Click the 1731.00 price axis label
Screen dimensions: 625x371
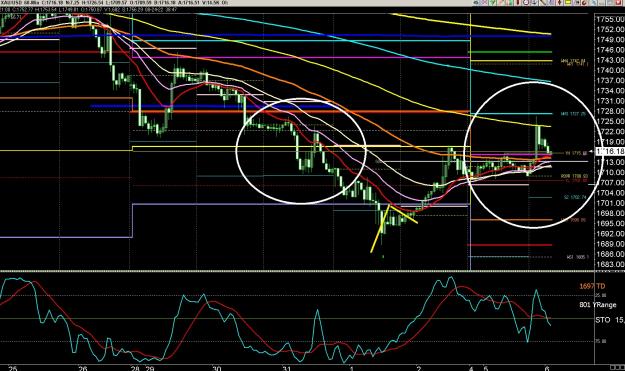click(610, 101)
